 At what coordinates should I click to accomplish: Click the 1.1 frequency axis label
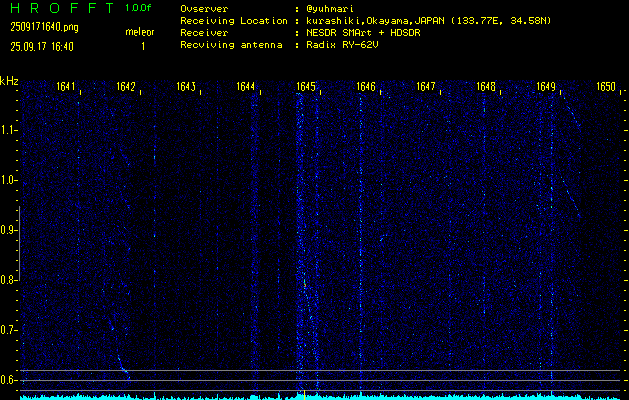click(x=7, y=130)
